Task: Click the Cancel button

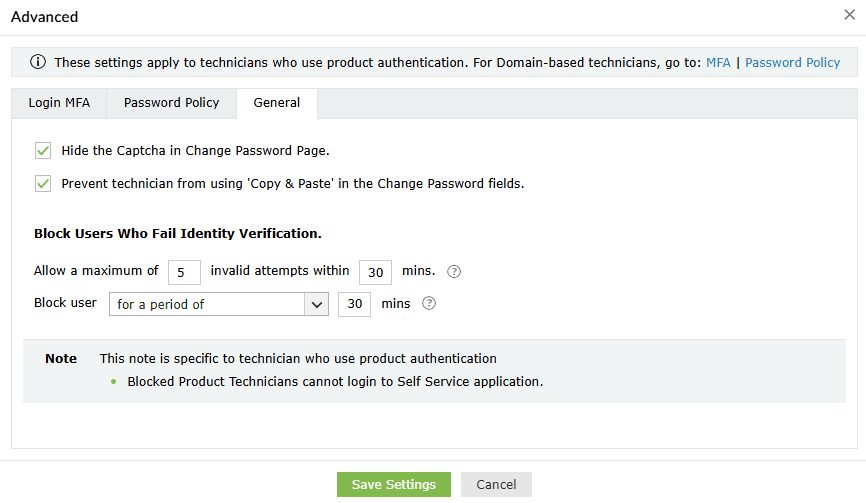Action: (x=496, y=484)
